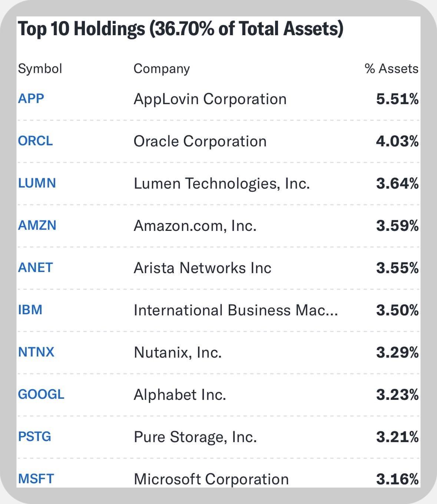Select the % Assets column header
The width and height of the screenshot is (437, 504).
click(392, 69)
